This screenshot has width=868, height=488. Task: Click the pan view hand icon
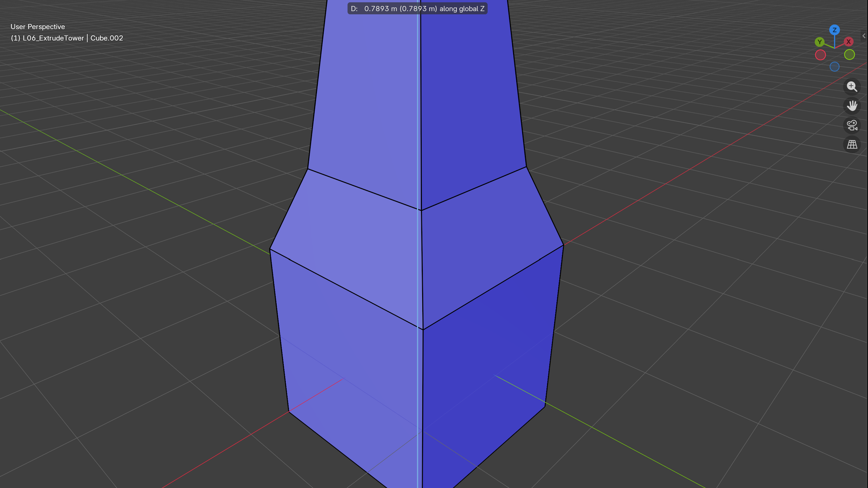click(x=852, y=106)
